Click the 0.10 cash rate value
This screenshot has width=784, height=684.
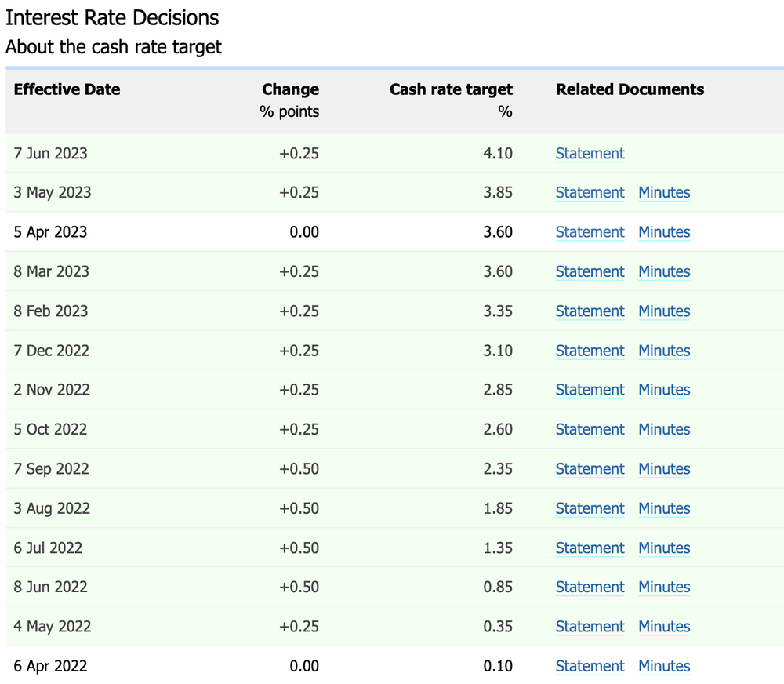pyautogui.click(x=498, y=667)
